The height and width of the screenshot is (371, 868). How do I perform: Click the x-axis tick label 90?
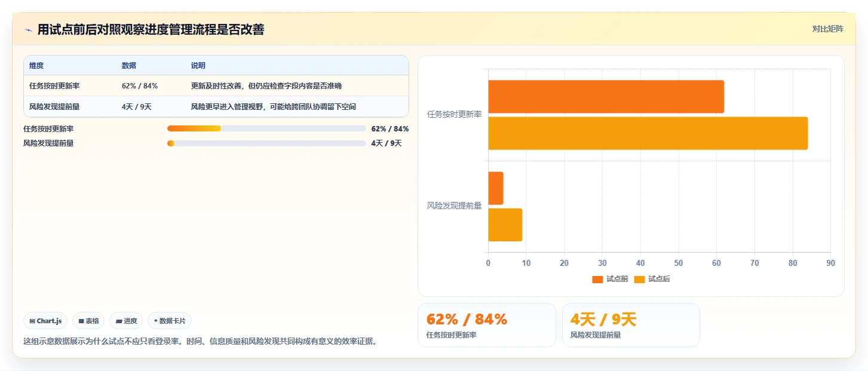(830, 263)
